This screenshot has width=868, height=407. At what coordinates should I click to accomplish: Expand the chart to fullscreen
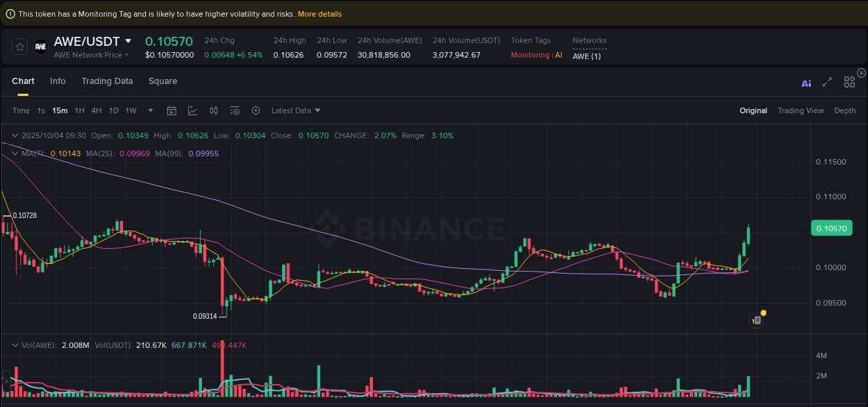[827, 81]
